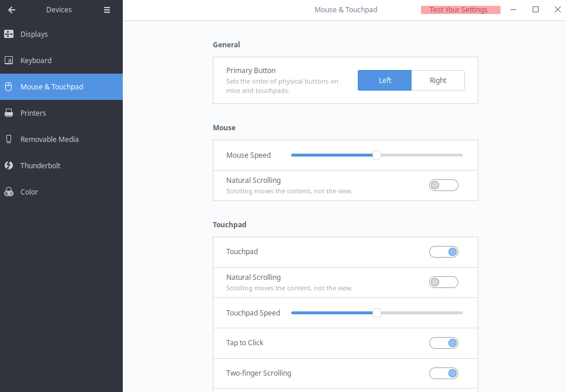Enable Natural Scrolling under Touchpad section

tap(443, 282)
